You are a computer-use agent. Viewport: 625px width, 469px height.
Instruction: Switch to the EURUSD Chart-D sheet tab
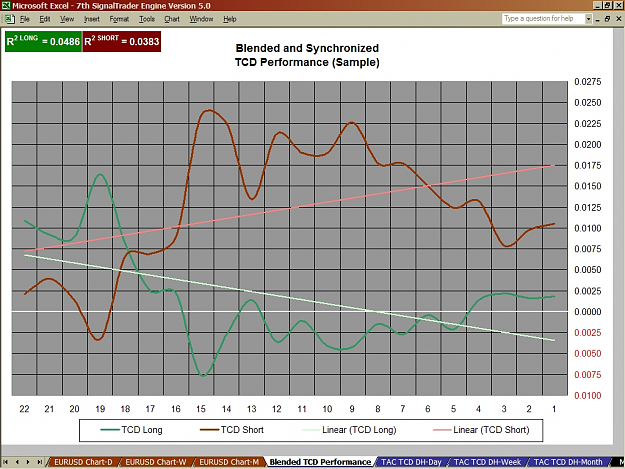83,462
